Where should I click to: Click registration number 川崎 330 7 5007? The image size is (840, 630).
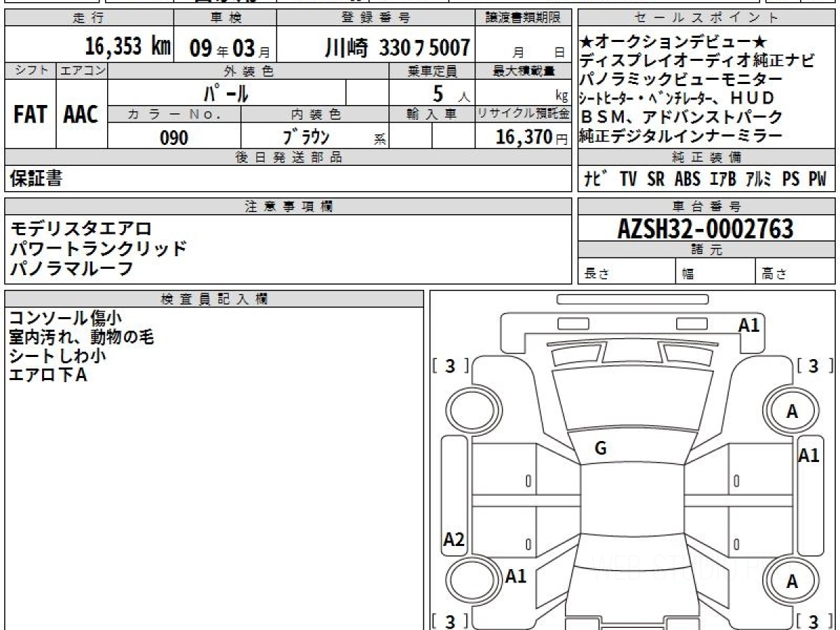[x=397, y=48]
